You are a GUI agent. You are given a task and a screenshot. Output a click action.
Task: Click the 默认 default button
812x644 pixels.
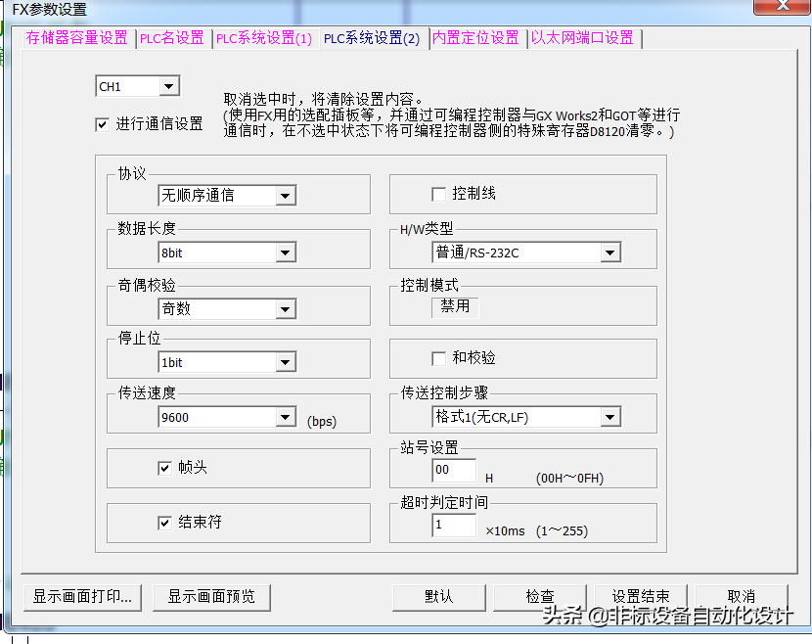(x=438, y=596)
